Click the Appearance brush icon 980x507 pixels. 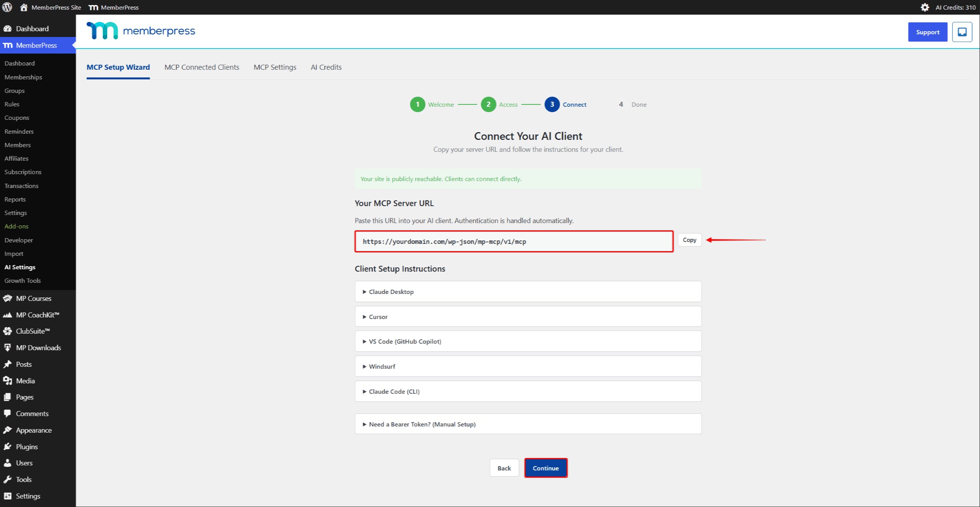click(x=7, y=430)
